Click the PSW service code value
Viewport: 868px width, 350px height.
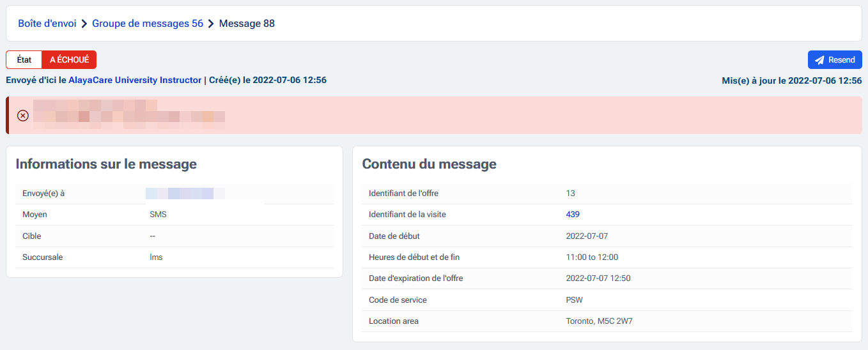[574, 300]
